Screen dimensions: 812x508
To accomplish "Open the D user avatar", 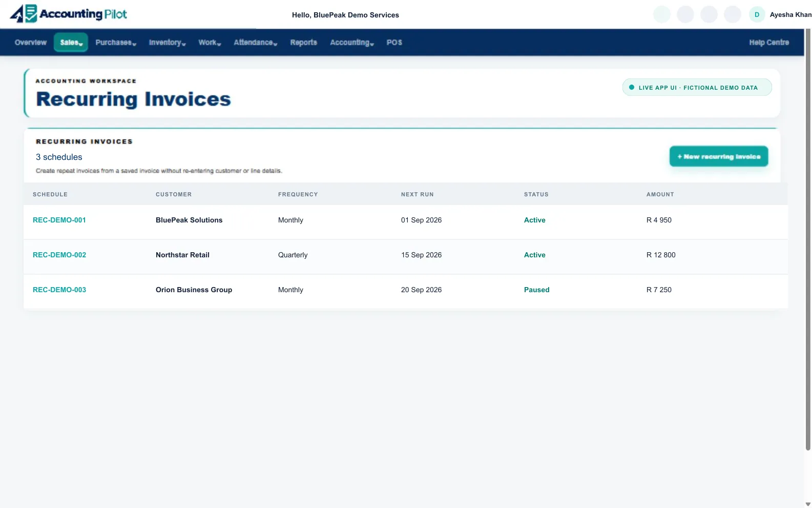I will point(757,14).
